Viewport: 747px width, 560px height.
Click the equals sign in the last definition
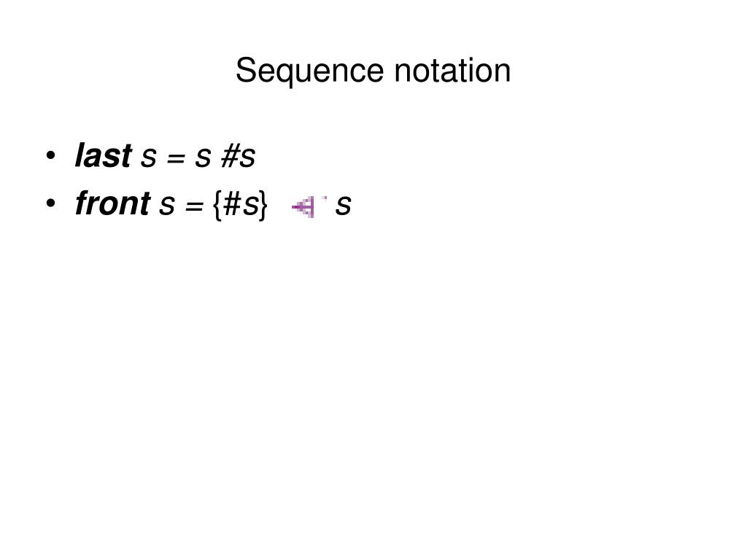pyautogui.click(x=175, y=158)
